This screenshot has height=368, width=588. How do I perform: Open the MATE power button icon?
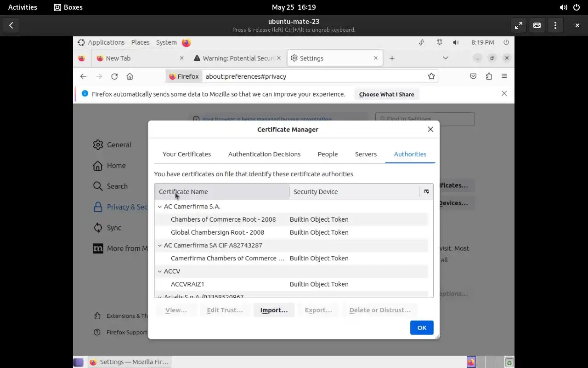coord(506,42)
